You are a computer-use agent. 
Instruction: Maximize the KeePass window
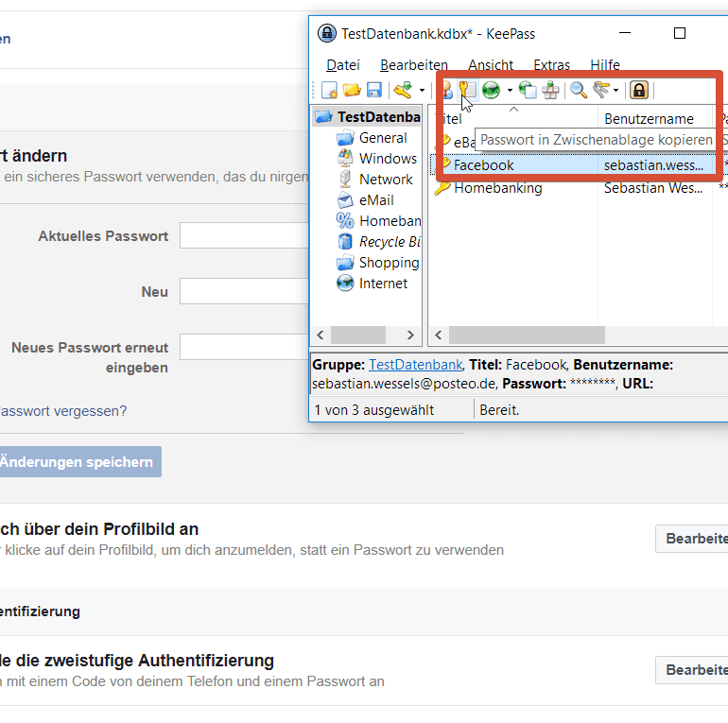680,33
